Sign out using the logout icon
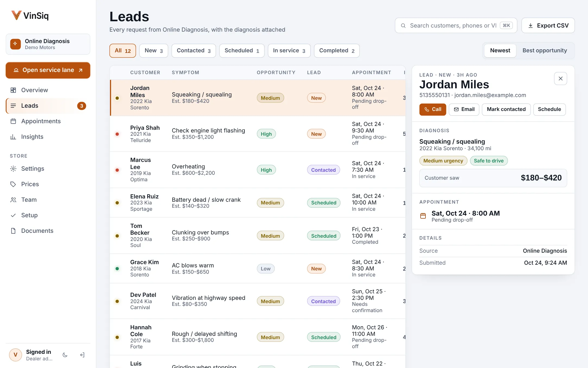The width and height of the screenshot is (588, 368). tap(82, 355)
